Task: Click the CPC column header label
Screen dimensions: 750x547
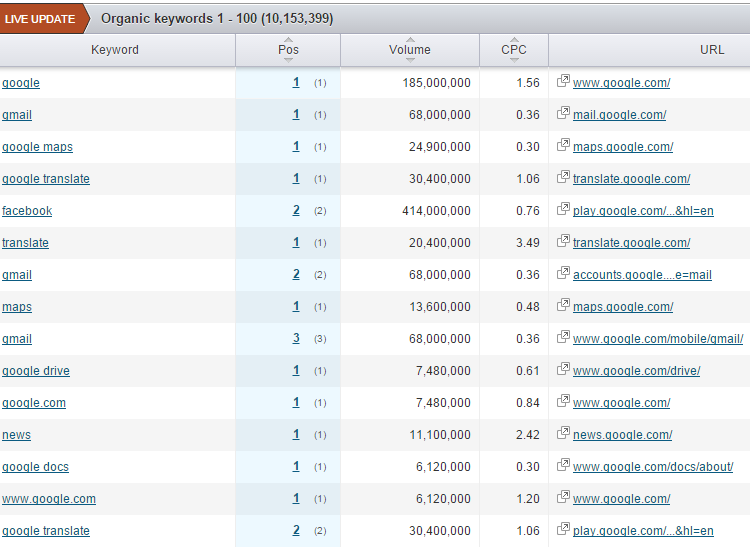Action: [x=514, y=50]
